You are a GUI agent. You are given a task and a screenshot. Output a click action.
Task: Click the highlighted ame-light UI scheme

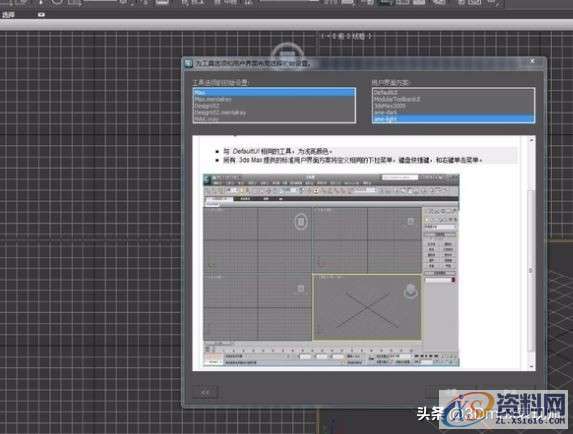click(x=453, y=119)
